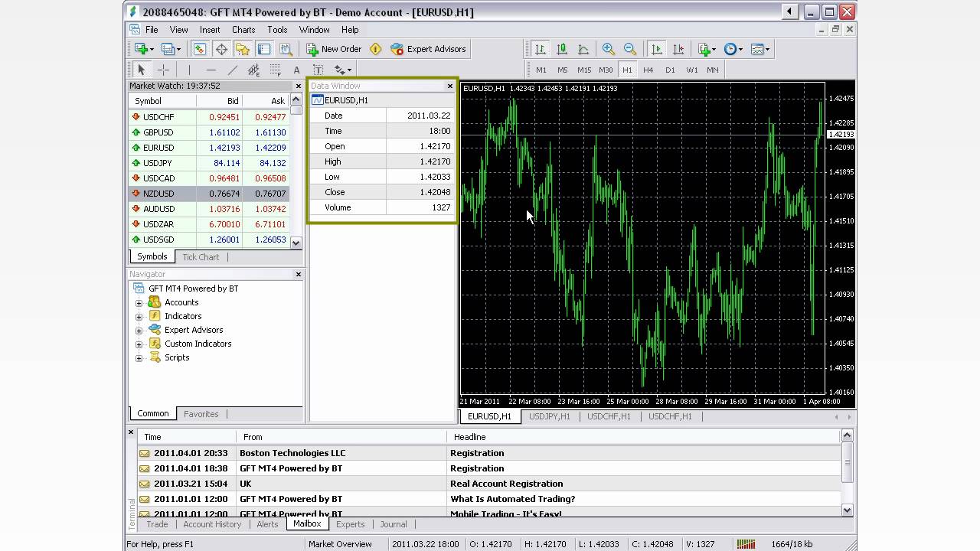
Task: Switch to the Tick Chart tab
Action: [201, 257]
